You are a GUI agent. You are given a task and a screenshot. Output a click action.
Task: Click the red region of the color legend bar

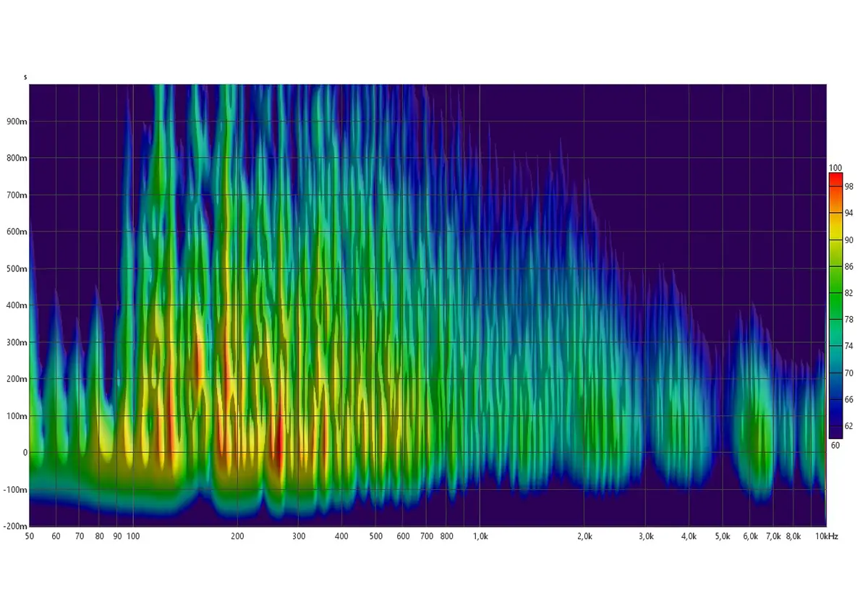click(835, 181)
